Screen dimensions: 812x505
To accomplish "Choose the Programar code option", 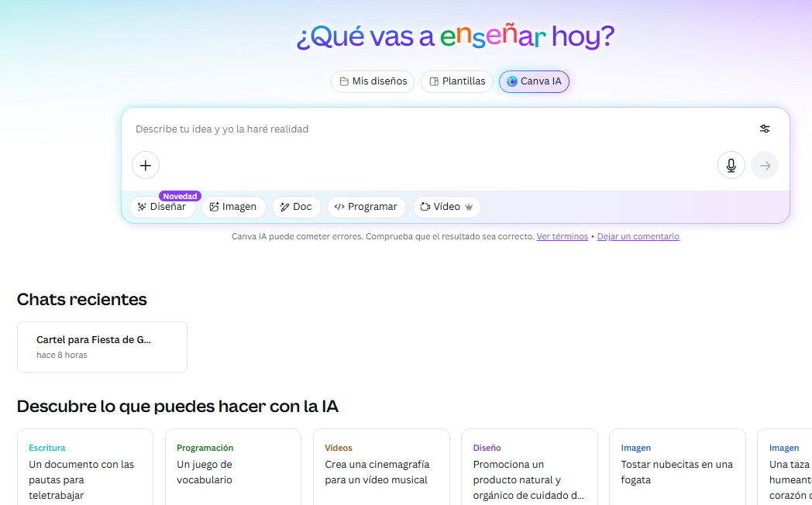I will (x=366, y=207).
